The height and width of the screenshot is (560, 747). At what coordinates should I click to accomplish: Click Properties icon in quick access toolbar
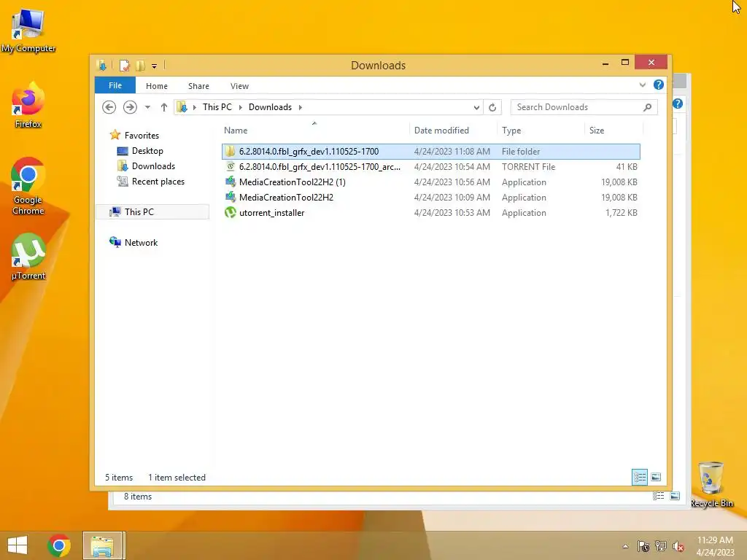(x=124, y=65)
